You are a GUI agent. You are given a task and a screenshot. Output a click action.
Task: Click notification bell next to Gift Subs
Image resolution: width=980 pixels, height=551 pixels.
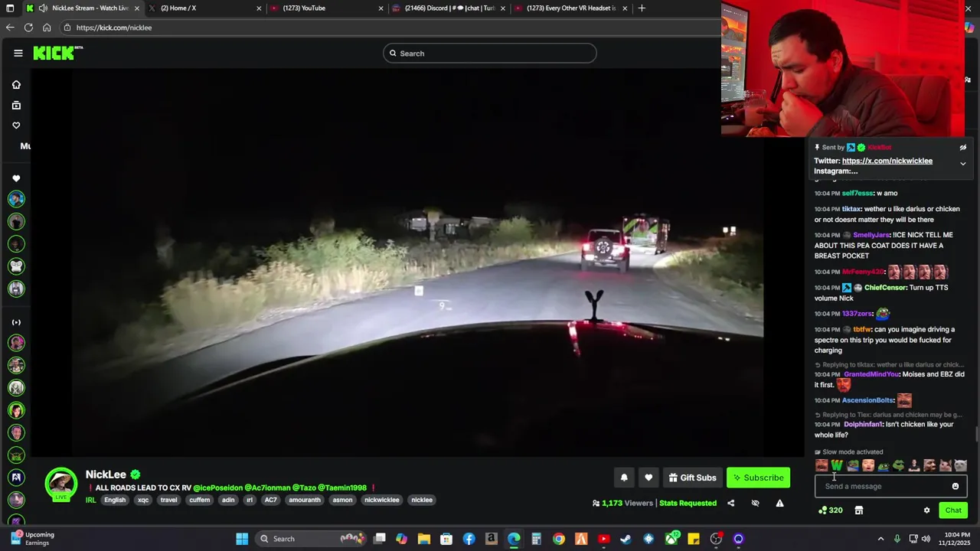point(624,478)
